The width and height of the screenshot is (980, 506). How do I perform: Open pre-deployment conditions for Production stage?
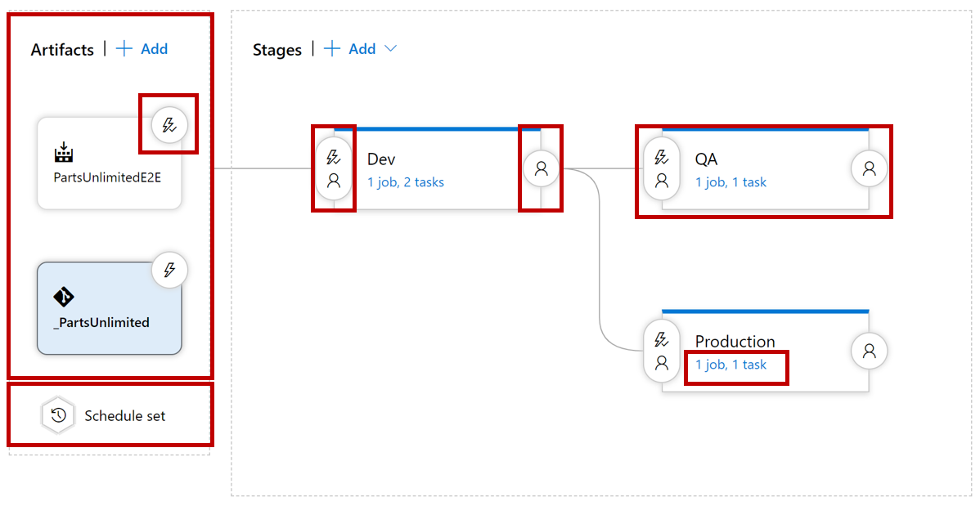point(661,351)
